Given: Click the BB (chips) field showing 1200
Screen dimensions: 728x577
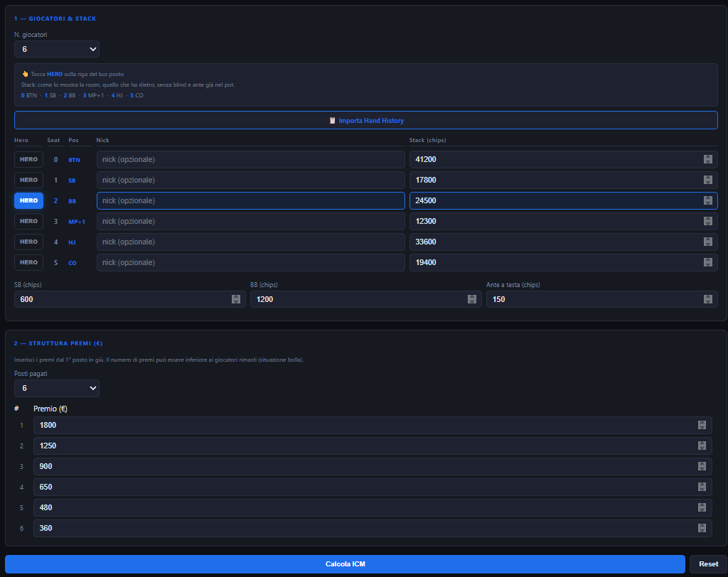Looking at the screenshot, I should tap(366, 299).
